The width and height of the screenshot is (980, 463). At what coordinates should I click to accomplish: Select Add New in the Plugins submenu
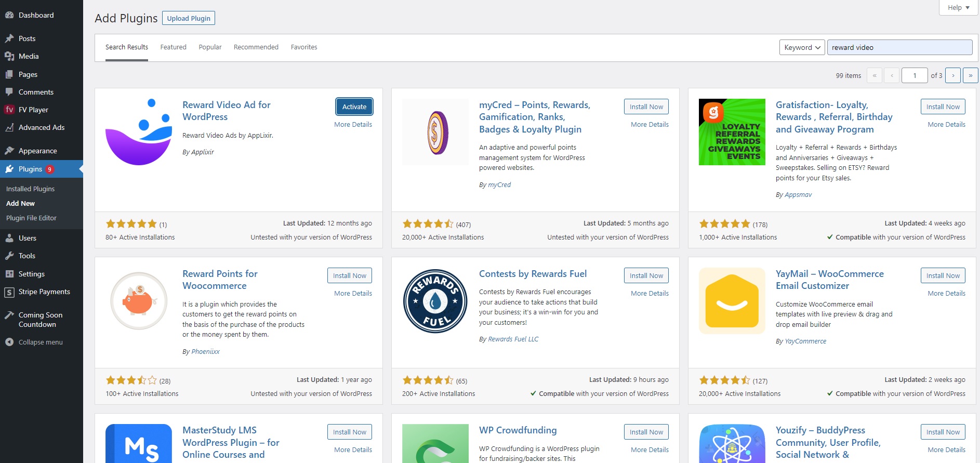pyautogui.click(x=20, y=203)
